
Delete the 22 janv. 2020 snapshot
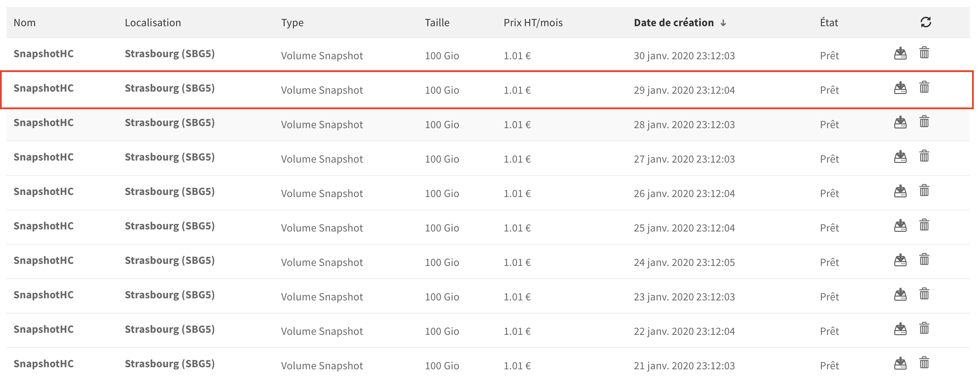coord(924,329)
